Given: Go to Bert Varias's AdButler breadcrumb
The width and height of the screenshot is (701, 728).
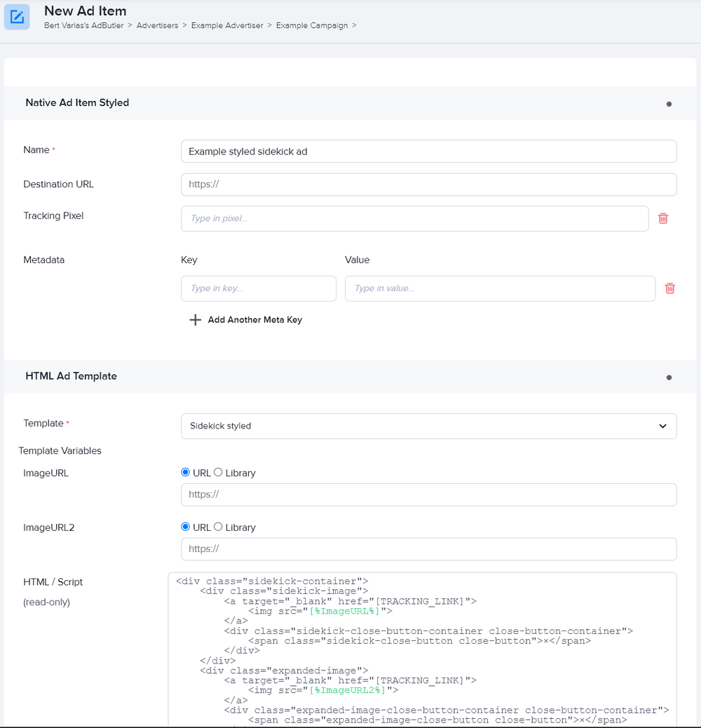Looking at the screenshot, I should pyautogui.click(x=84, y=25).
